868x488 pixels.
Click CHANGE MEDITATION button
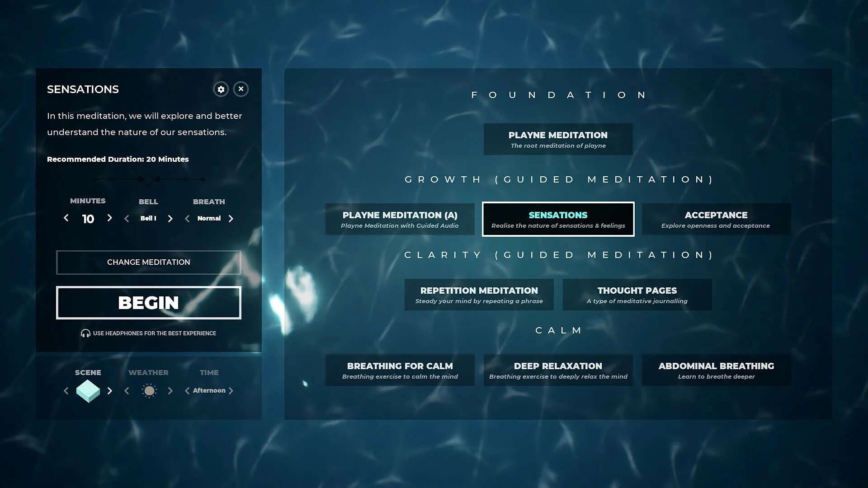pos(148,262)
